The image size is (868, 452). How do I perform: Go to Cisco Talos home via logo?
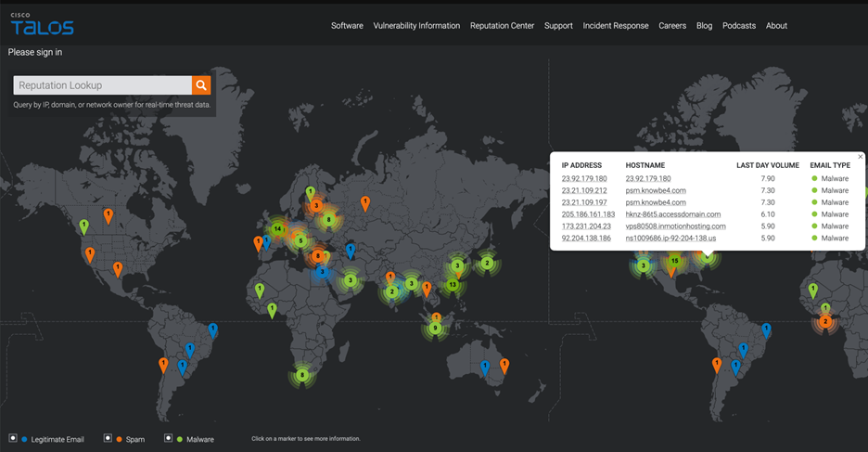click(42, 24)
